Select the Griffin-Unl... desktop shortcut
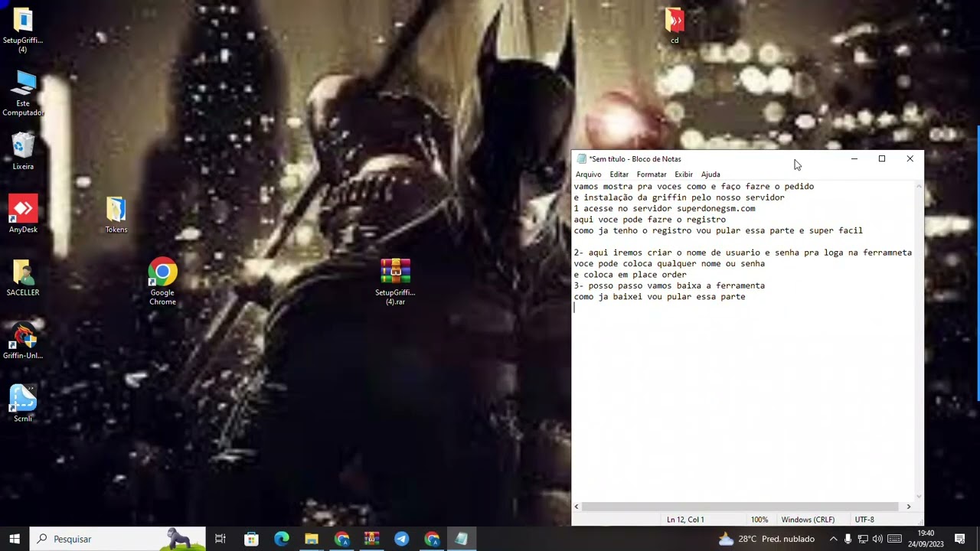Screen dimensions: 980x551 tap(23, 341)
